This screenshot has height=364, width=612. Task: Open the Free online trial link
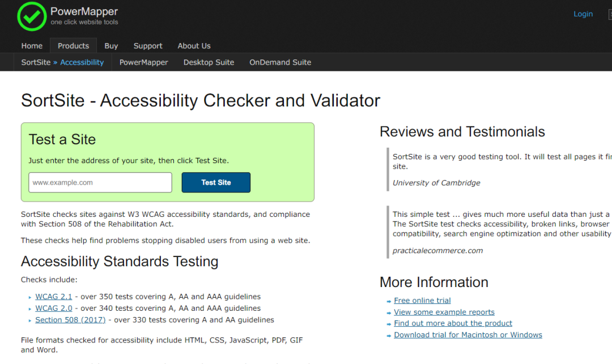click(x=422, y=301)
